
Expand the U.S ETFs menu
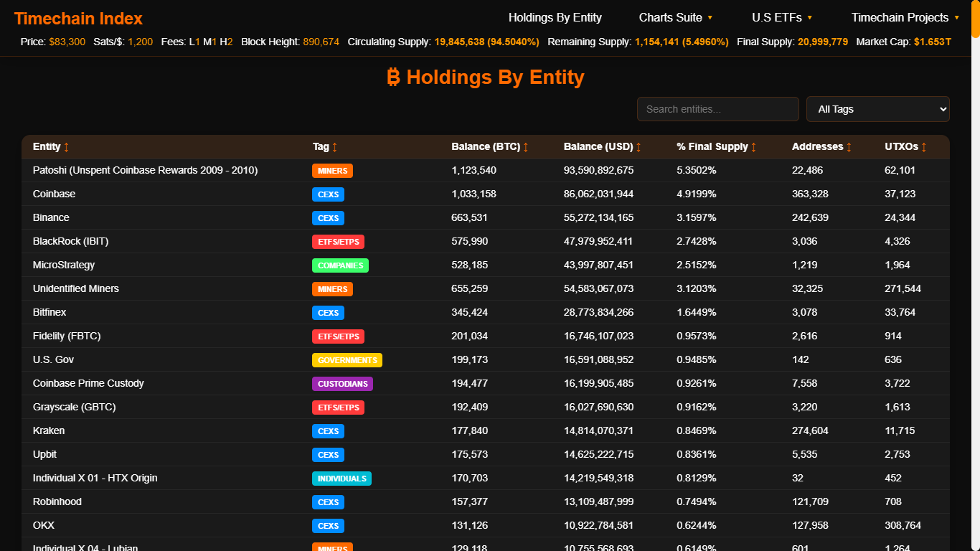point(782,18)
